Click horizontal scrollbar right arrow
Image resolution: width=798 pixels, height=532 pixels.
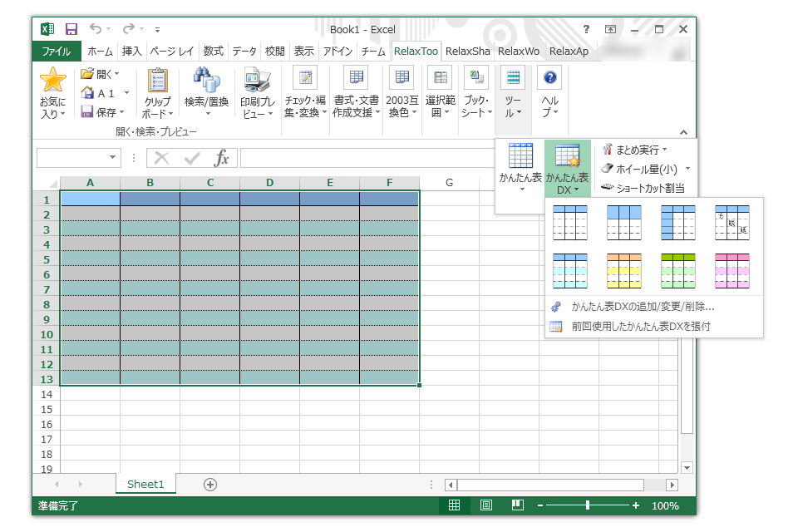[x=672, y=485]
